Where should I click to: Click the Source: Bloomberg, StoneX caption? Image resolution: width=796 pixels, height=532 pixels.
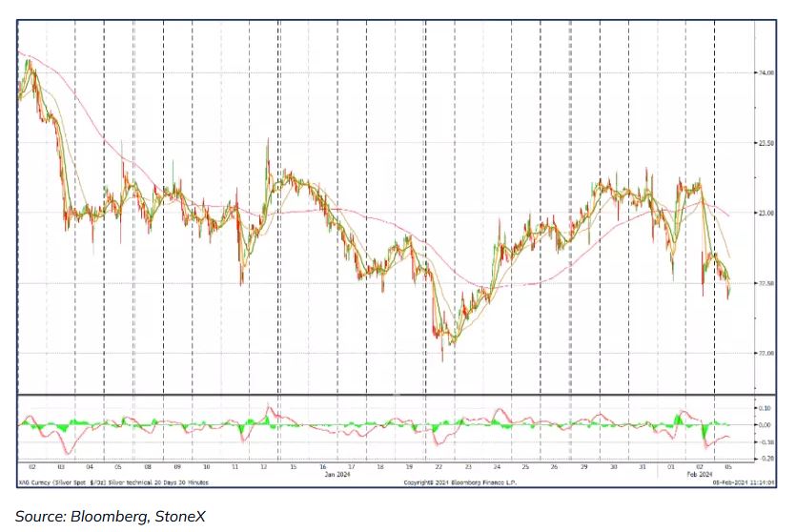[x=111, y=516]
